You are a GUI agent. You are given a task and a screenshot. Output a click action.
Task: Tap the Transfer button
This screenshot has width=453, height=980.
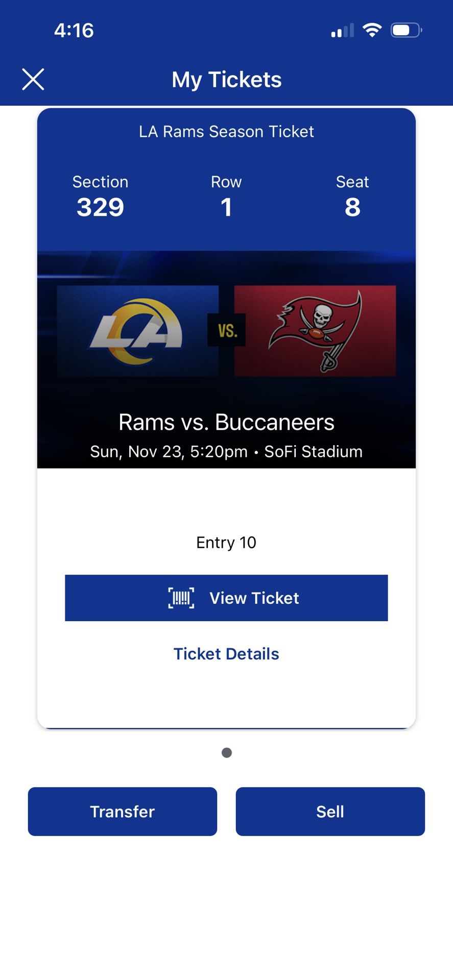(x=122, y=811)
